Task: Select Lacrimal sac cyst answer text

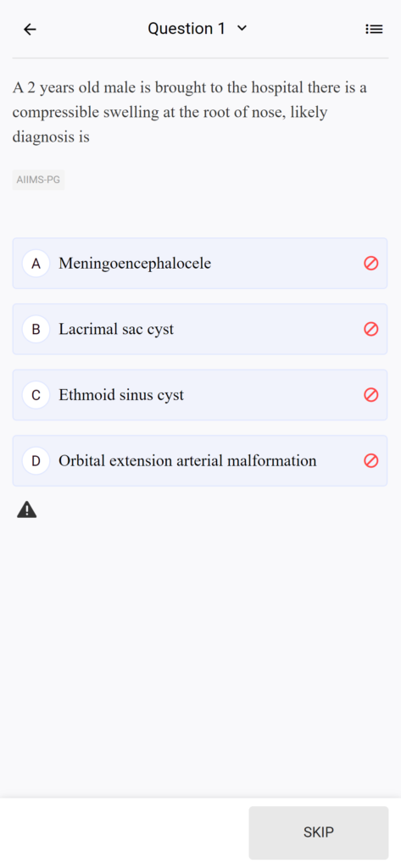Action: coord(116,330)
